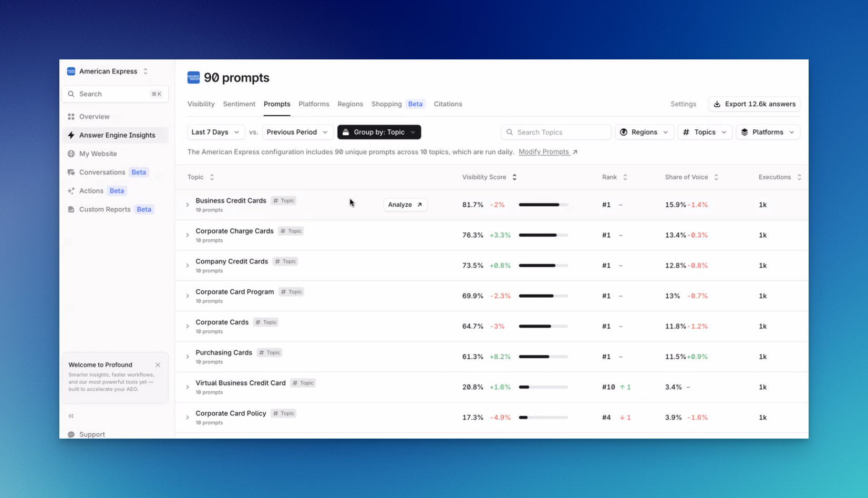Open the Previous Period comparison dropdown

point(297,133)
